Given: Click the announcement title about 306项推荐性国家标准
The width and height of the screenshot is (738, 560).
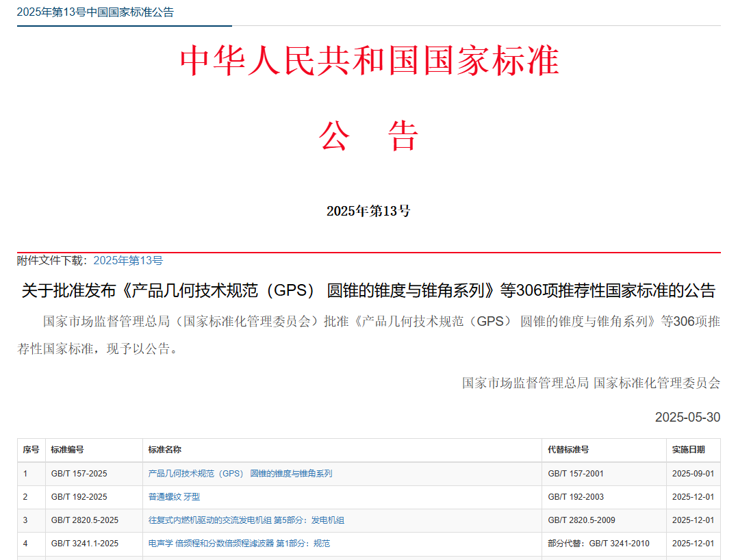Looking at the screenshot, I should click(368, 291).
